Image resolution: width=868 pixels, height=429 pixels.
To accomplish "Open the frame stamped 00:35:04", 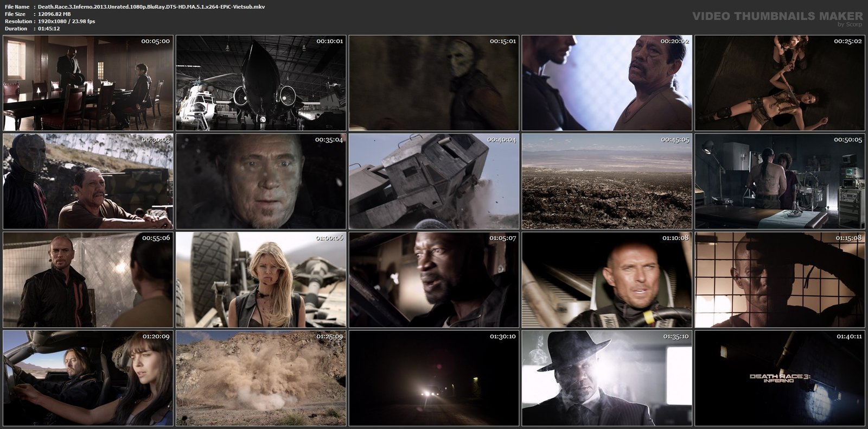I will tap(261, 181).
